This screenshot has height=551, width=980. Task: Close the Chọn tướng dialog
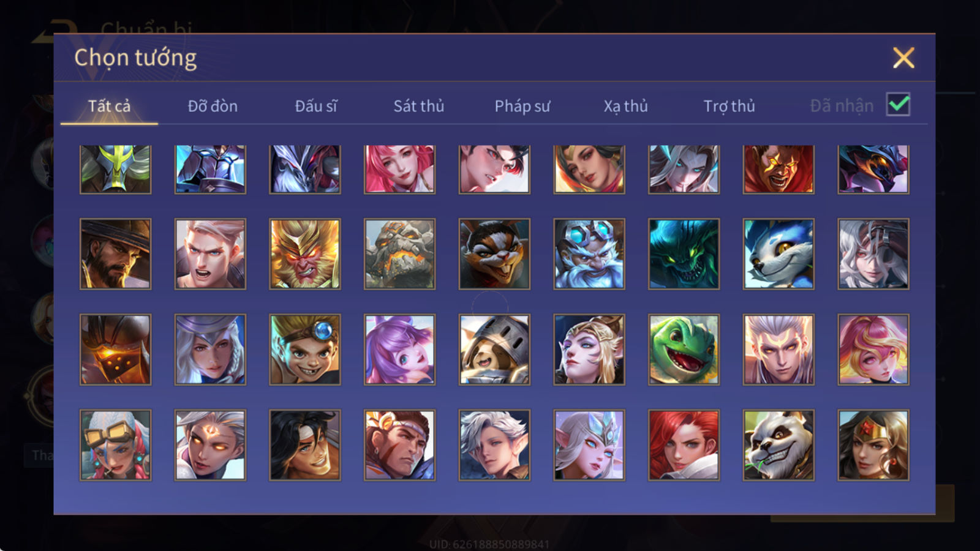coord(903,58)
